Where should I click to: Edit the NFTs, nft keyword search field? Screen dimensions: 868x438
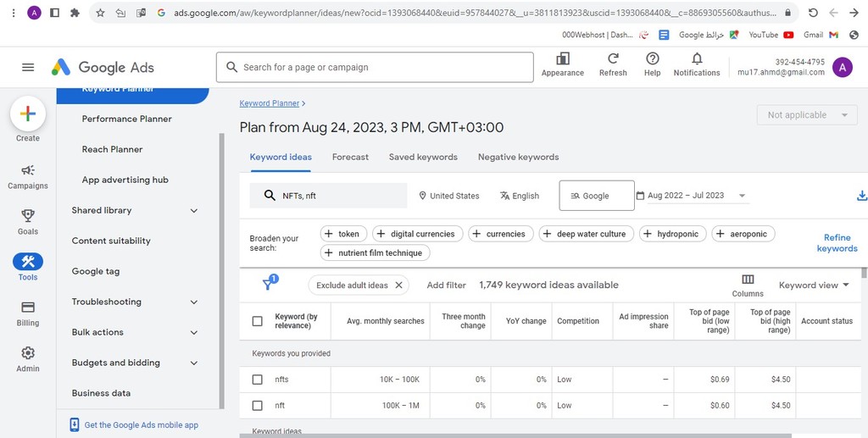coord(328,196)
